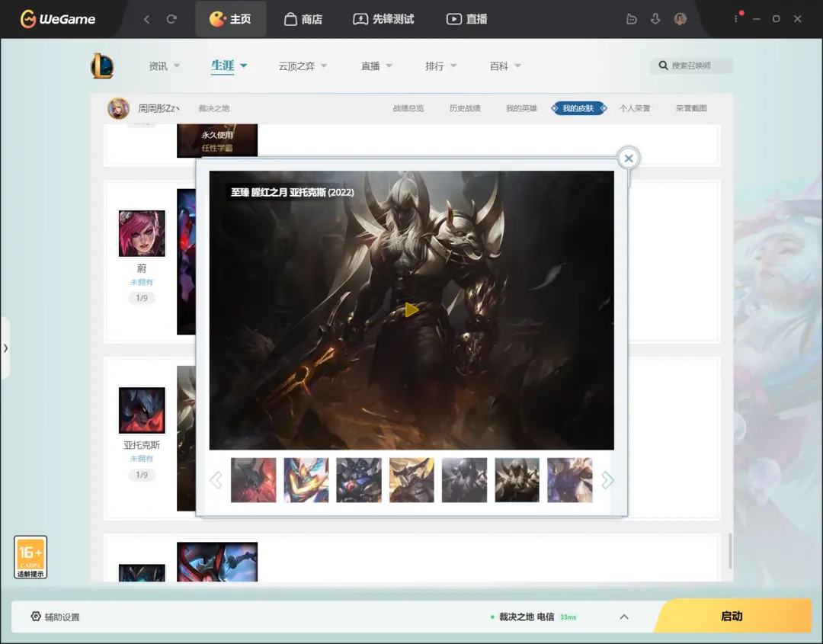Viewport: 823px width, 644px height.
Task: Open the 主页 home tab
Action: click(x=230, y=19)
